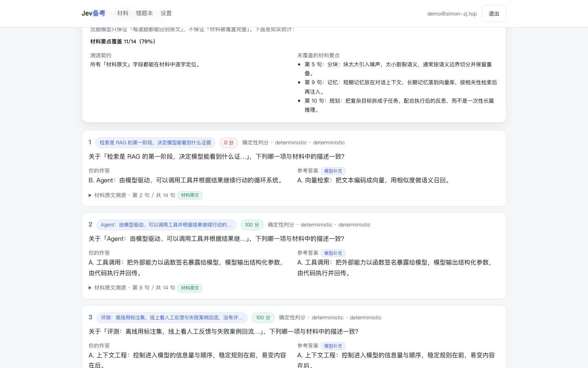Click question 1's prompt about 检索是 RAG

[x=216, y=157]
